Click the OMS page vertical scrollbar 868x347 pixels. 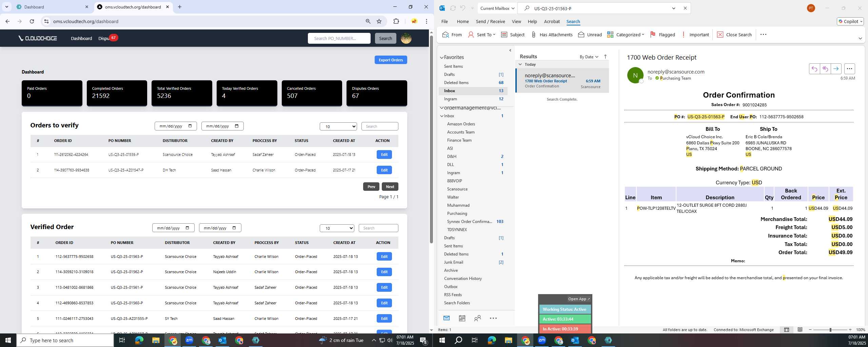431,139
